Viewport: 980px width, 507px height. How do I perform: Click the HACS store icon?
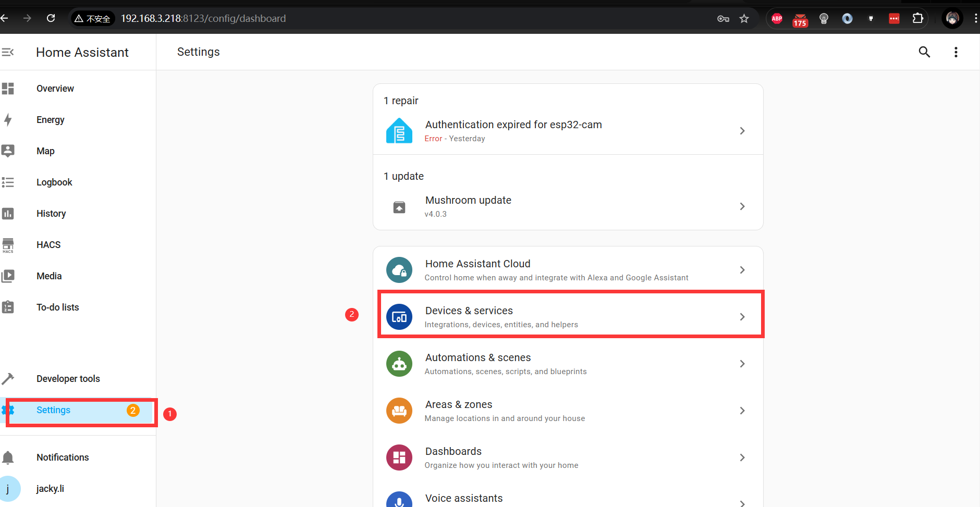(8, 245)
